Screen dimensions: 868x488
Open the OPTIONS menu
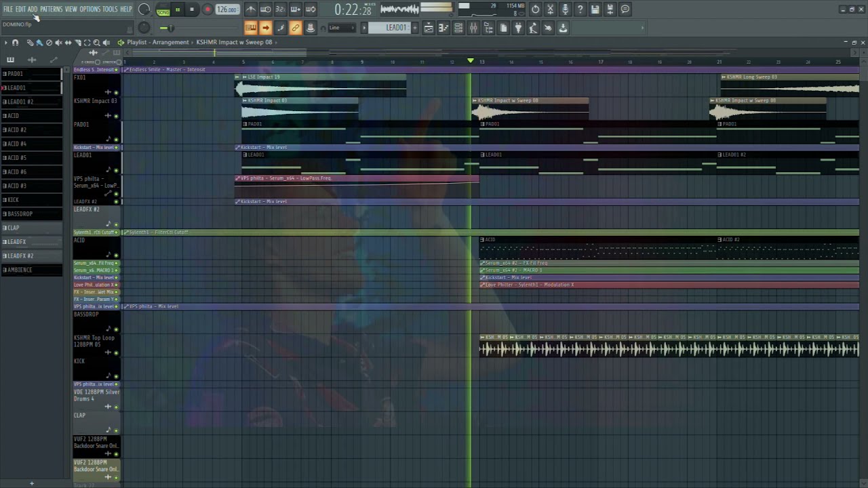point(90,9)
